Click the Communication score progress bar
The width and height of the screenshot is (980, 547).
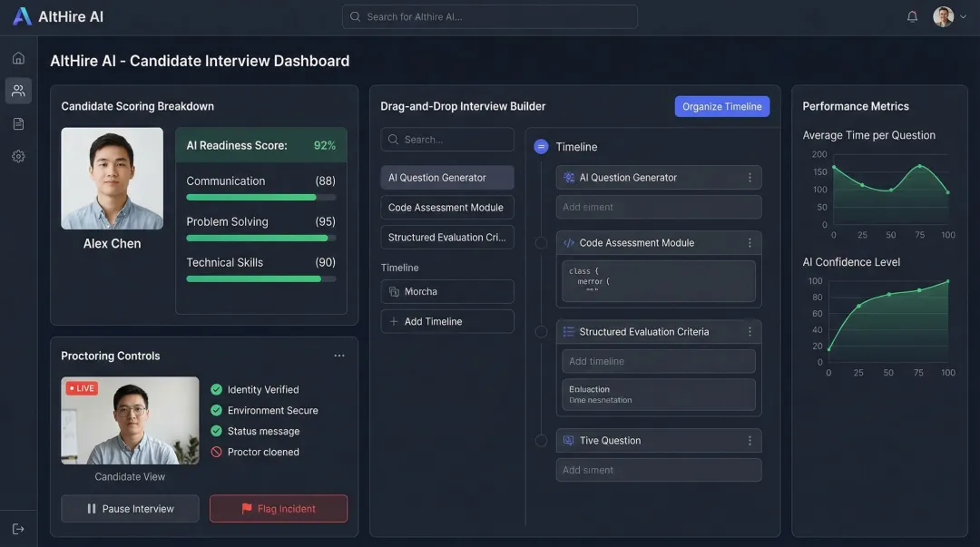261,198
